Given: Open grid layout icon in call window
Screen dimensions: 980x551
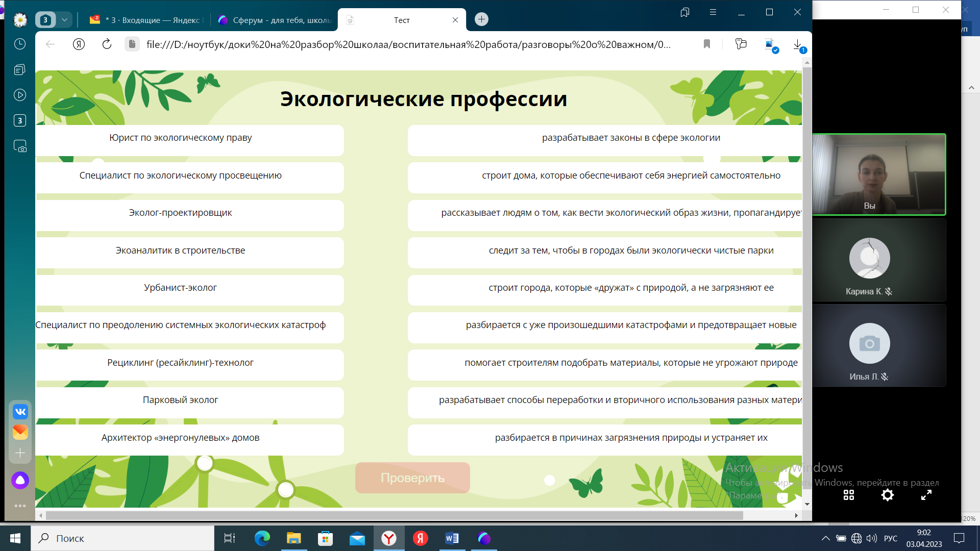Looking at the screenshot, I should pos(849,495).
